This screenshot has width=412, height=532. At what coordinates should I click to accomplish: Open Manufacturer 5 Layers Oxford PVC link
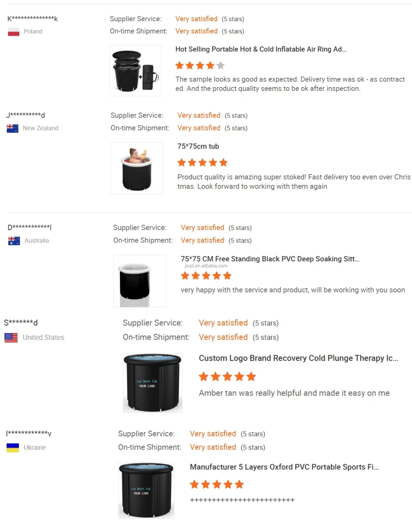(284, 467)
